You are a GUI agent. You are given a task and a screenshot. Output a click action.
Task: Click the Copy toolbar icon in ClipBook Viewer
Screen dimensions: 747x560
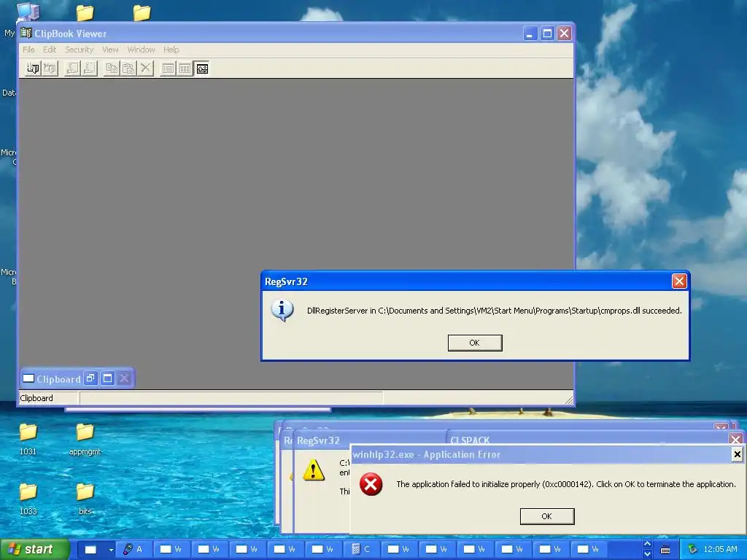coord(112,69)
